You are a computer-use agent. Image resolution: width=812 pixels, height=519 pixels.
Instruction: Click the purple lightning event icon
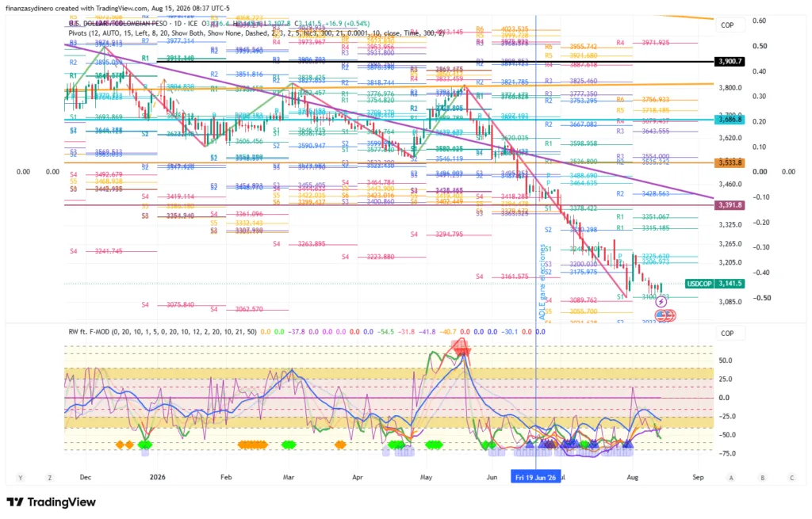[661, 301]
